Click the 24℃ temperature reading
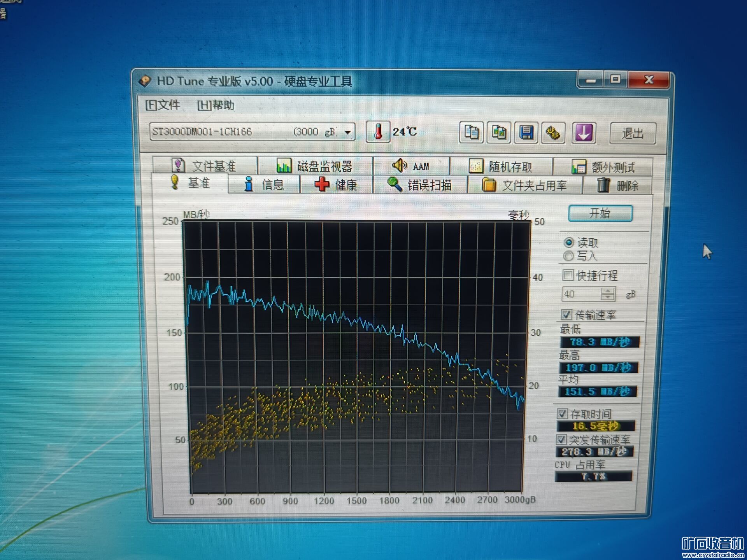 [405, 132]
